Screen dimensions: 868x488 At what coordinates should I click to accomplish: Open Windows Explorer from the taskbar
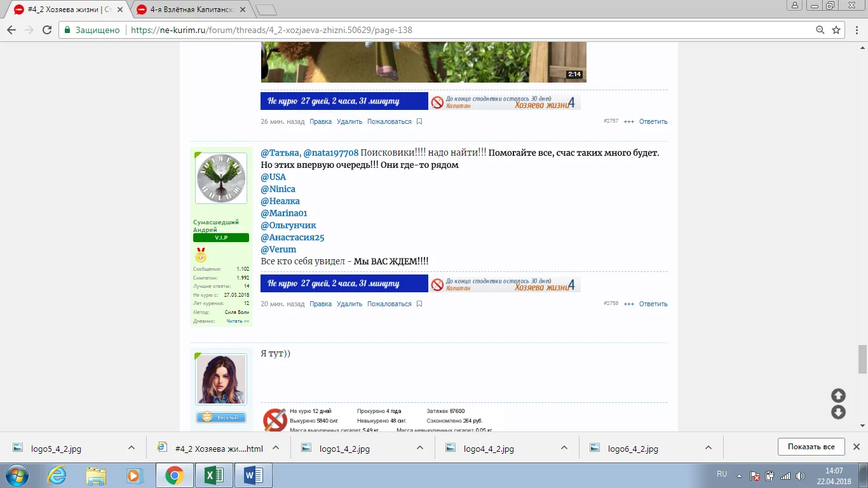pyautogui.click(x=96, y=475)
